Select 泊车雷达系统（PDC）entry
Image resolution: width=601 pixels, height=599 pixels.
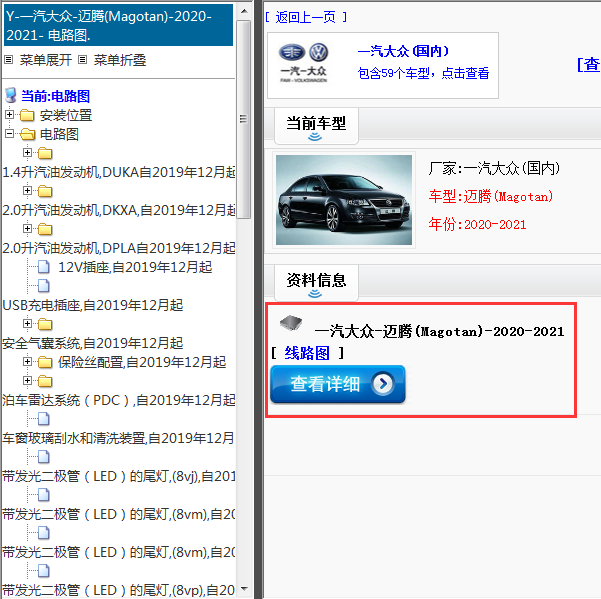pyautogui.click(x=118, y=400)
